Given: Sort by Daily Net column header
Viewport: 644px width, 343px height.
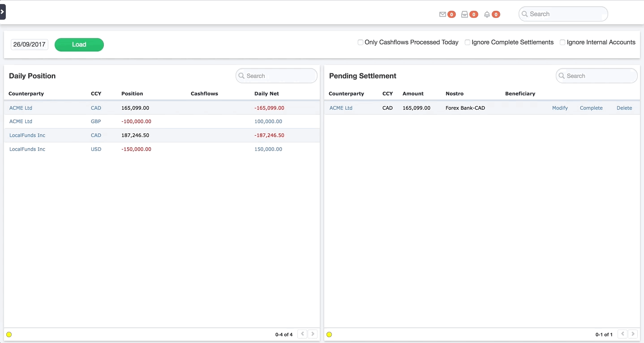Looking at the screenshot, I should pos(266,94).
